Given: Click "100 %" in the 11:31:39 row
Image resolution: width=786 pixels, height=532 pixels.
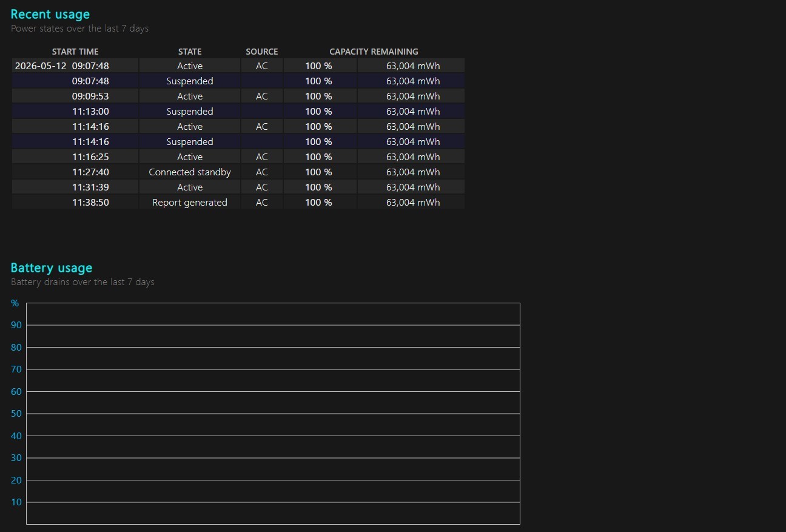Looking at the screenshot, I should (x=318, y=187).
